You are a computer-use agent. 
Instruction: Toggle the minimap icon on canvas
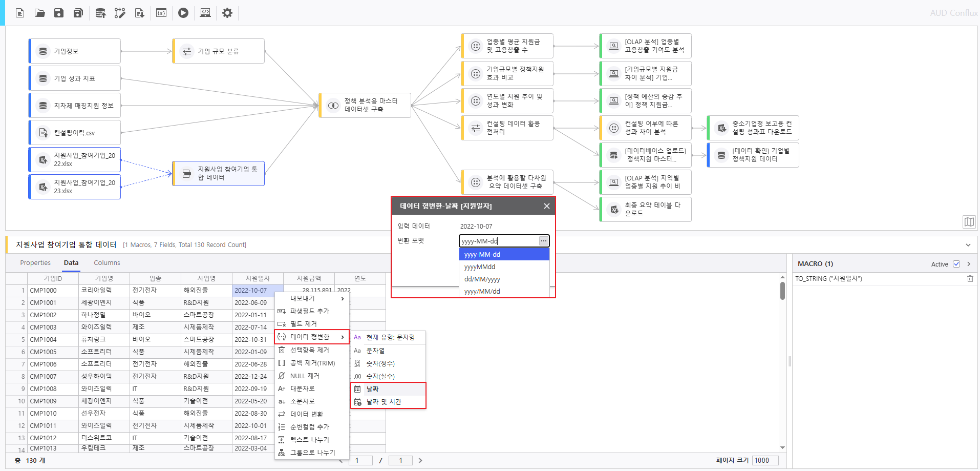969,222
